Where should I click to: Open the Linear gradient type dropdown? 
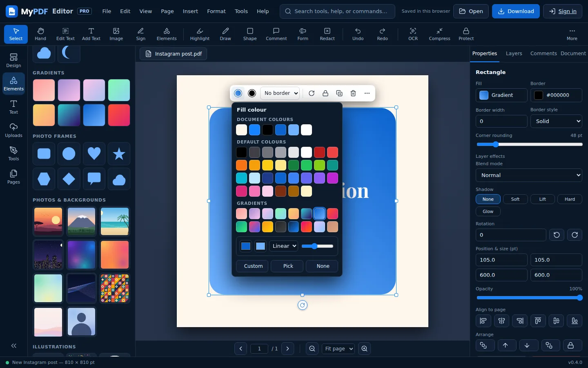[x=284, y=246]
